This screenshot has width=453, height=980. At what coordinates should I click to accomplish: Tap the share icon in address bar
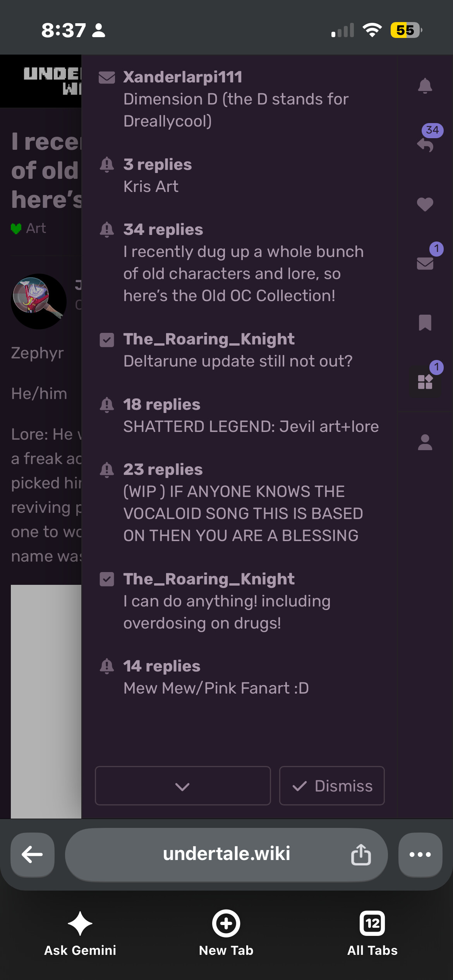(x=361, y=854)
